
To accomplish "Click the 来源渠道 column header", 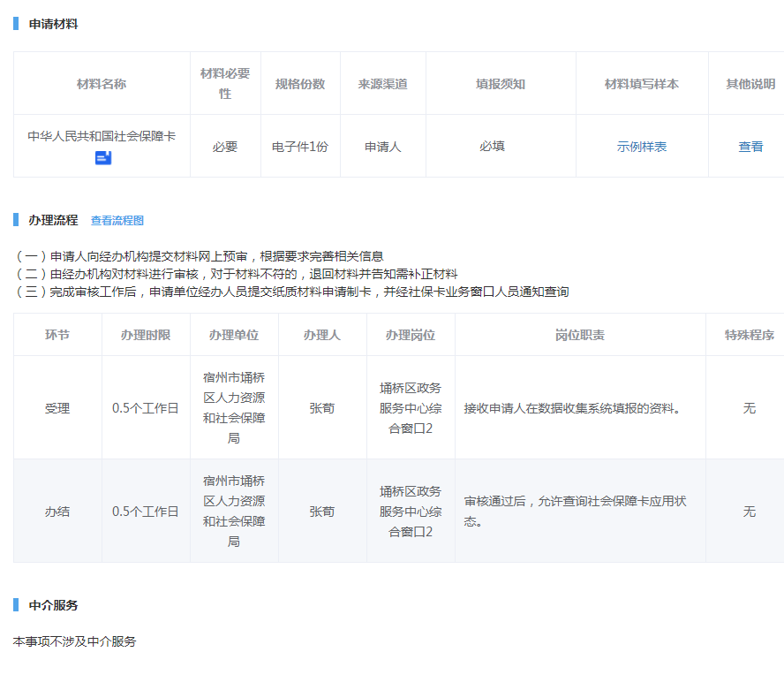I will 382,84.
